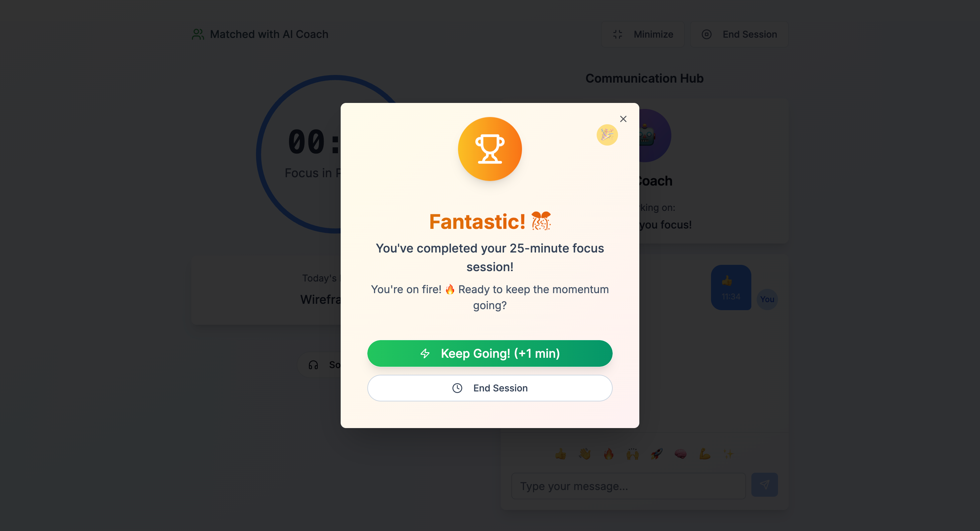Send thumbs up emoji reaction
The width and height of the screenshot is (980, 531).
[560, 454]
